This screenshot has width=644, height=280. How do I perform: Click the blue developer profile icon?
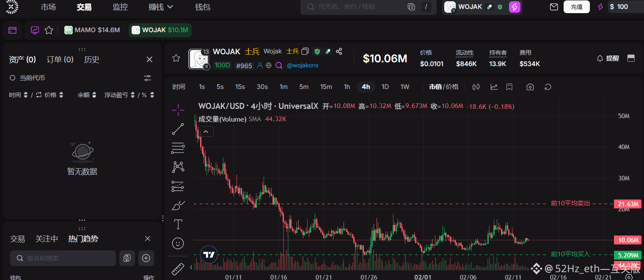(260, 66)
